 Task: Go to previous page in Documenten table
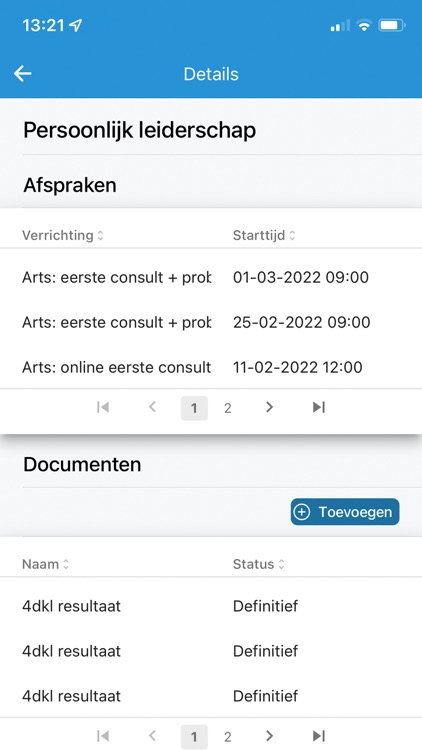(x=152, y=736)
